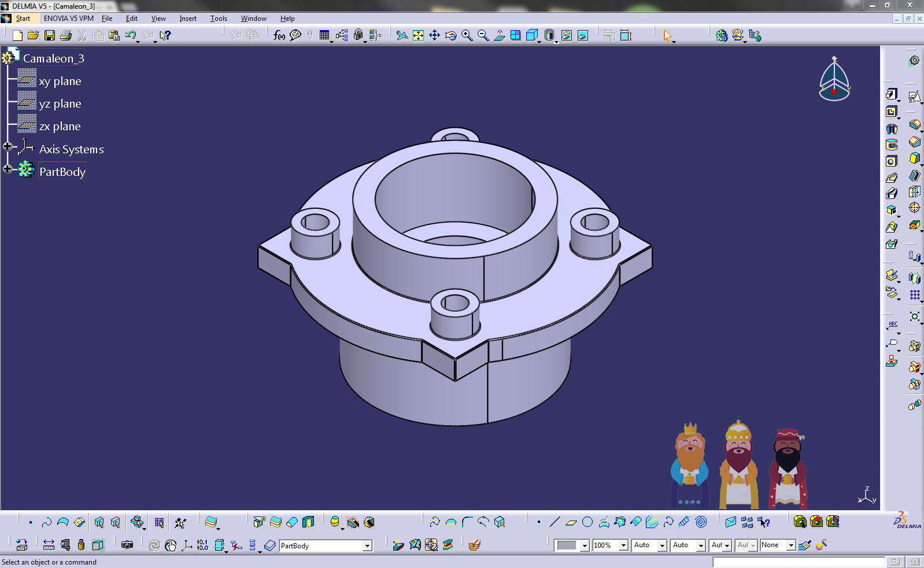Click the command line input field
The height and width of the screenshot is (568, 924).
coord(799,562)
